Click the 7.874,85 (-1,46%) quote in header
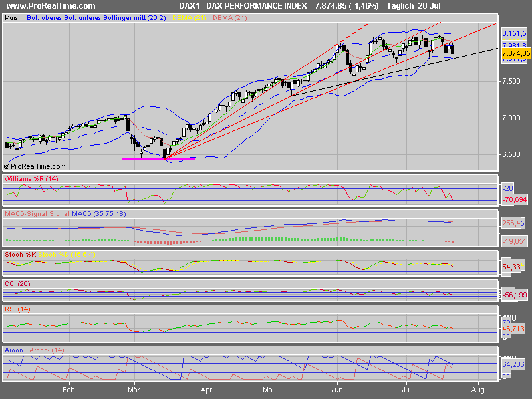This screenshot has height=399, width=532. point(346,6)
